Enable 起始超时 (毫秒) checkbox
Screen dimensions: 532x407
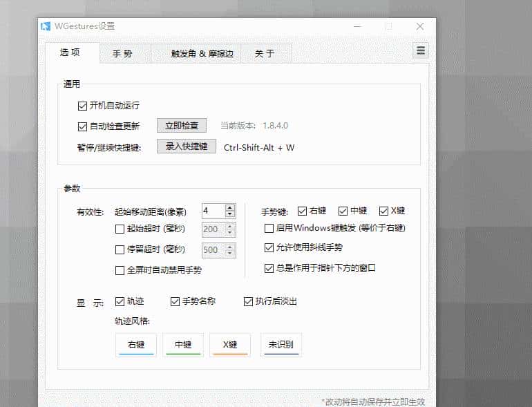120,229
